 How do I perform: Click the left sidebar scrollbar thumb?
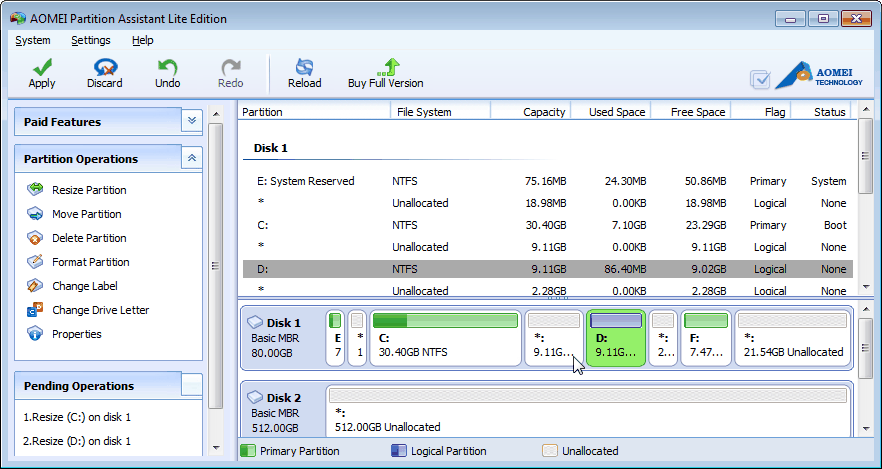coord(215,265)
